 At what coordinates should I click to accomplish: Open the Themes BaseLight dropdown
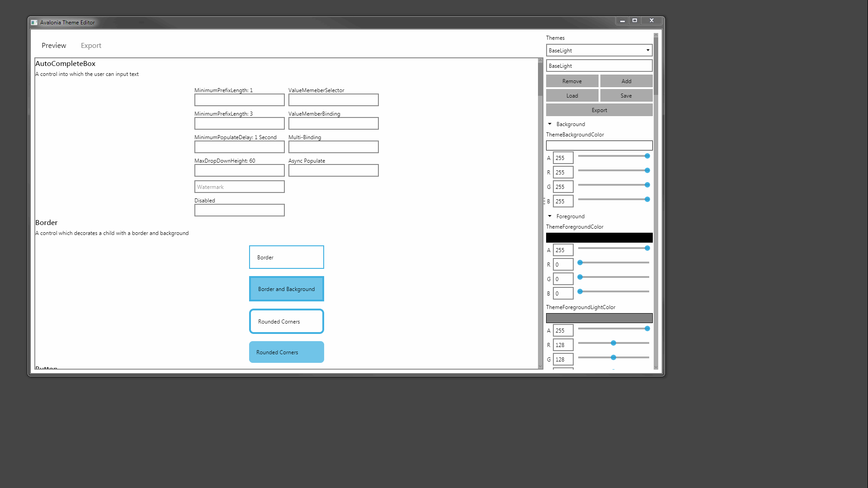point(599,51)
